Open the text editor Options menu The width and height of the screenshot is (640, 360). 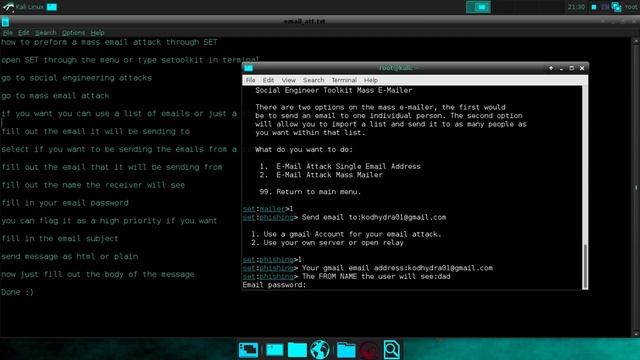point(73,33)
